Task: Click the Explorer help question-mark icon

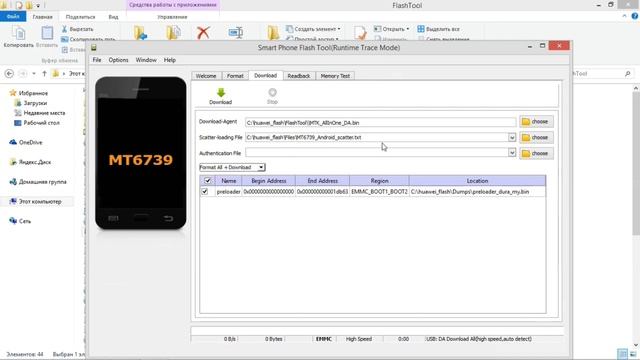Action: click(635, 16)
